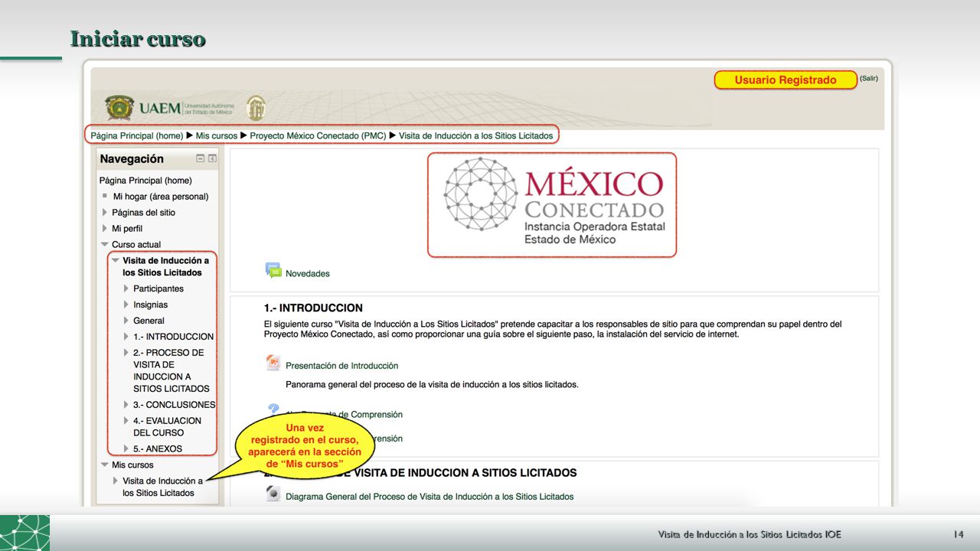Open Página Principal (home) in the breadcrumb

coord(137,135)
